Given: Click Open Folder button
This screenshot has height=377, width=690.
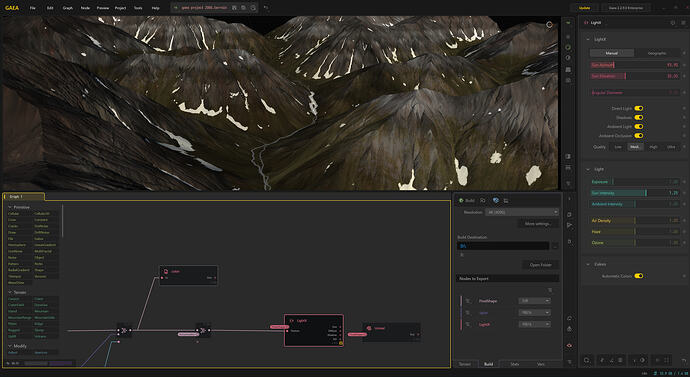Looking at the screenshot, I should point(540,265).
